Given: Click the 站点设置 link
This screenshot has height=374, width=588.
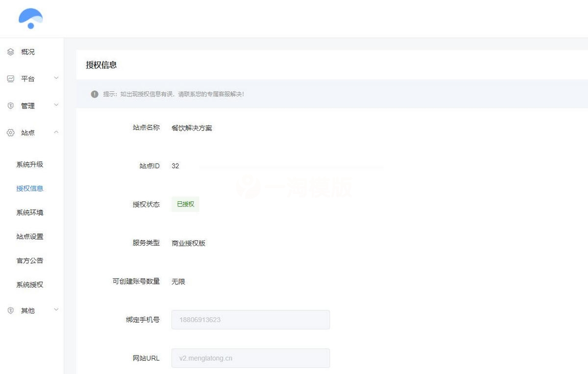Looking at the screenshot, I should [x=29, y=236].
